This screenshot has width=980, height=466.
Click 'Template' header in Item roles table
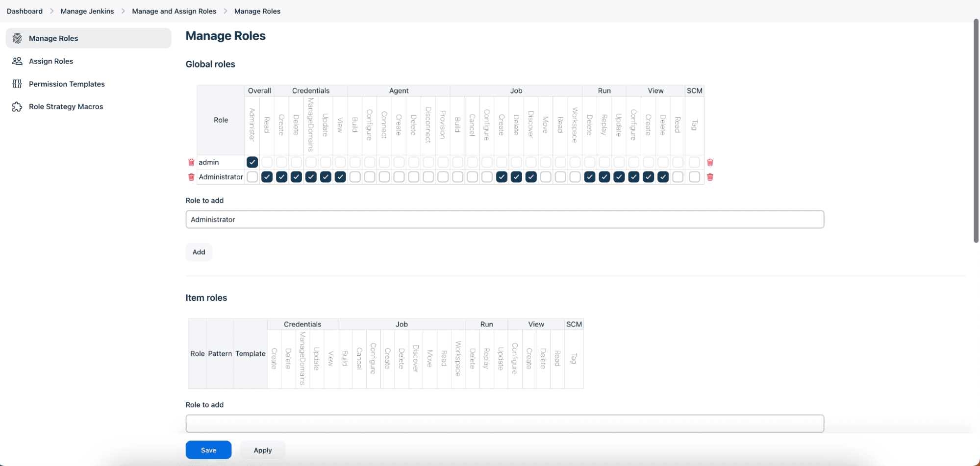(250, 353)
